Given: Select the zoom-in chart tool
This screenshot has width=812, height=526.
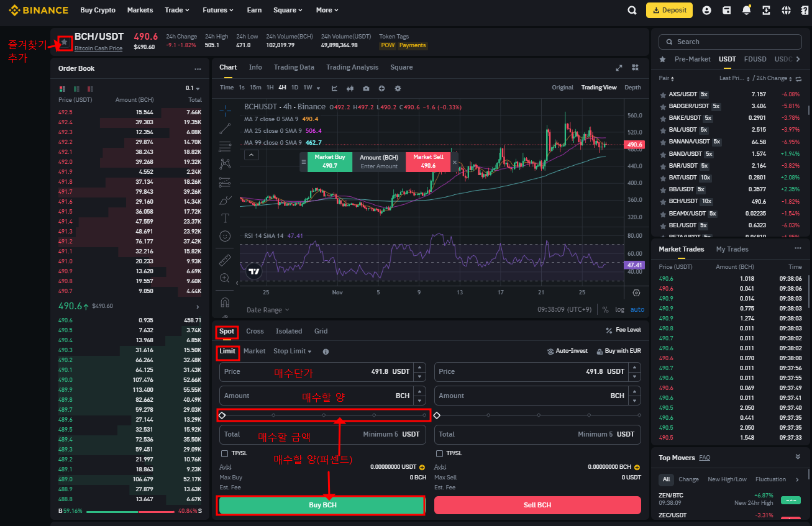Looking at the screenshot, I should pyautogui.click(x=225, y=278).
